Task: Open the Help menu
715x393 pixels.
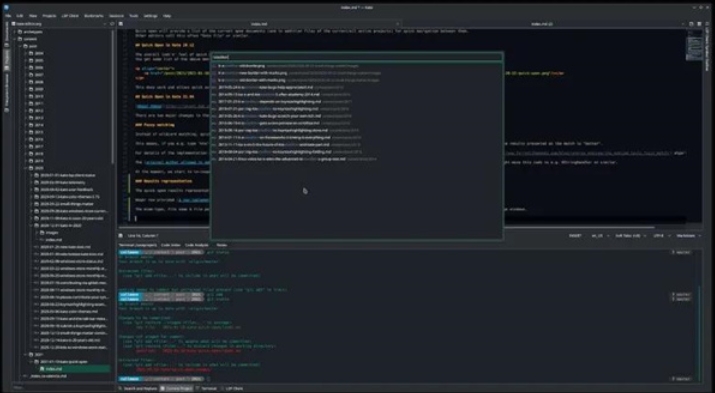Action: [167, 16]
